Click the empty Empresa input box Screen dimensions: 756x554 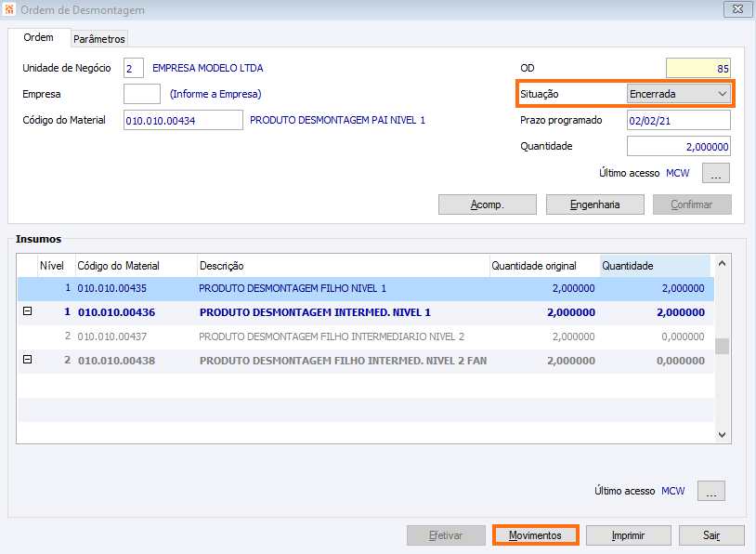coord(142,94)
